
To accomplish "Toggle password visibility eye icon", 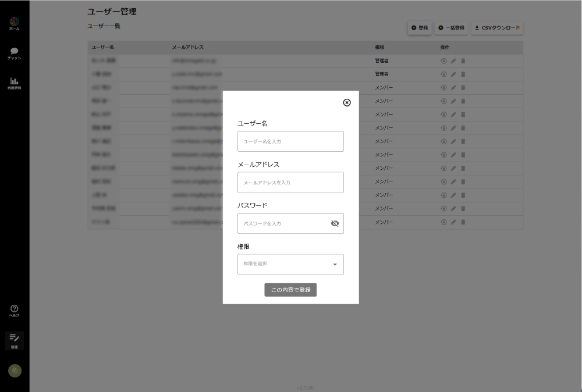I will click(x=335, y=223).
